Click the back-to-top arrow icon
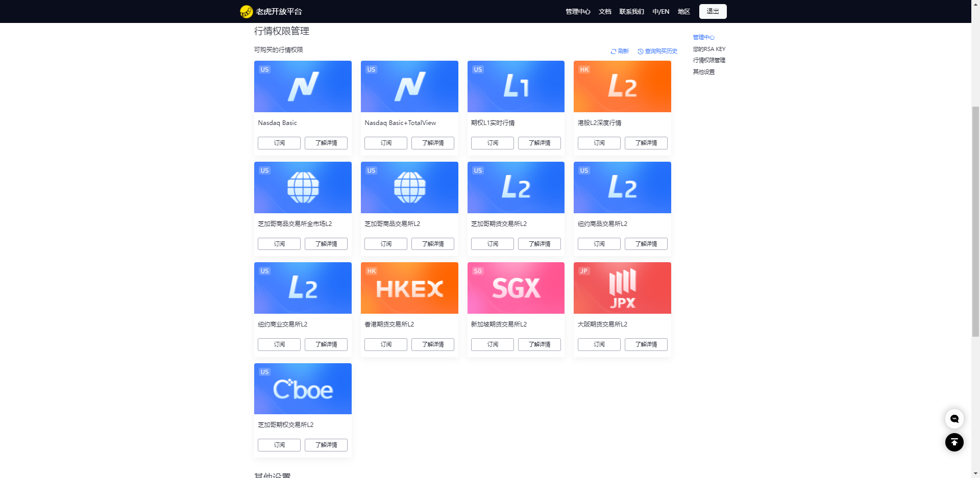Screen dimensions: 980x478 (x=954, y=442)
